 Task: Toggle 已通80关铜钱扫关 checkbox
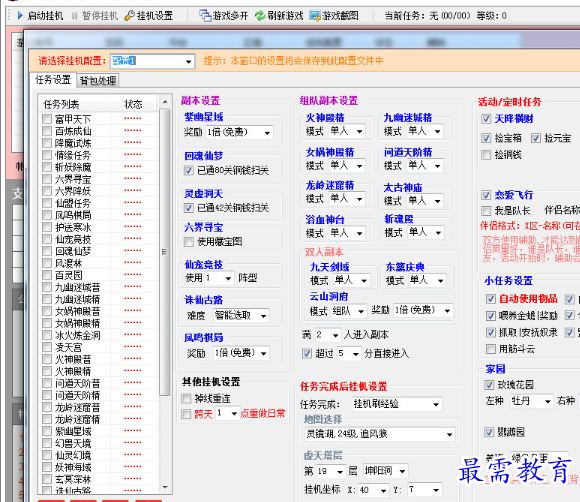189,170
